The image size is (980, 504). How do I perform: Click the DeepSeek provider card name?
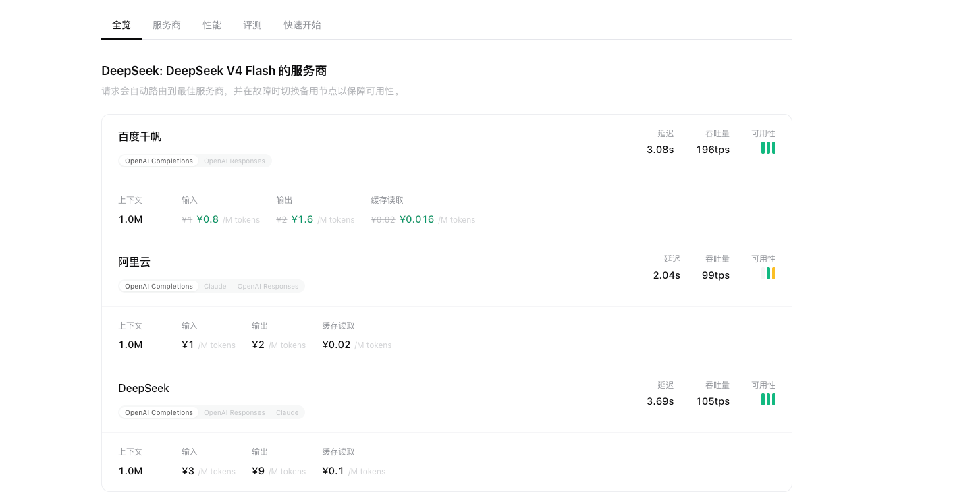coord(144,388)
